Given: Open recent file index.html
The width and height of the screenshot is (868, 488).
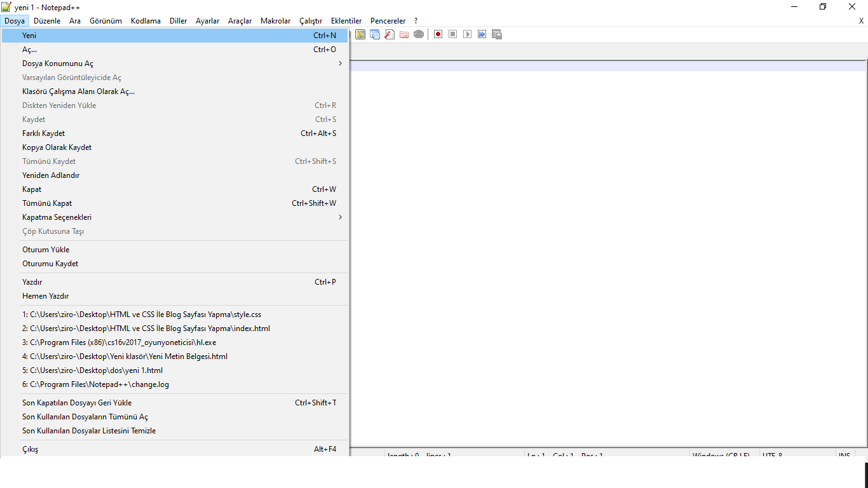Looking at the screenshot, I should [x=175, y=329].
